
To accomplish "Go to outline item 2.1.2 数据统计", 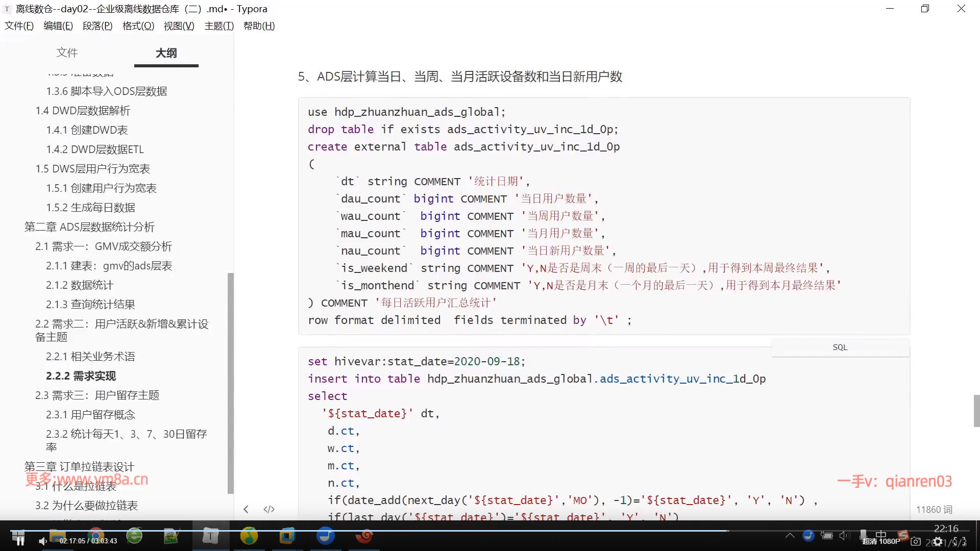I will tap(80, 285).
